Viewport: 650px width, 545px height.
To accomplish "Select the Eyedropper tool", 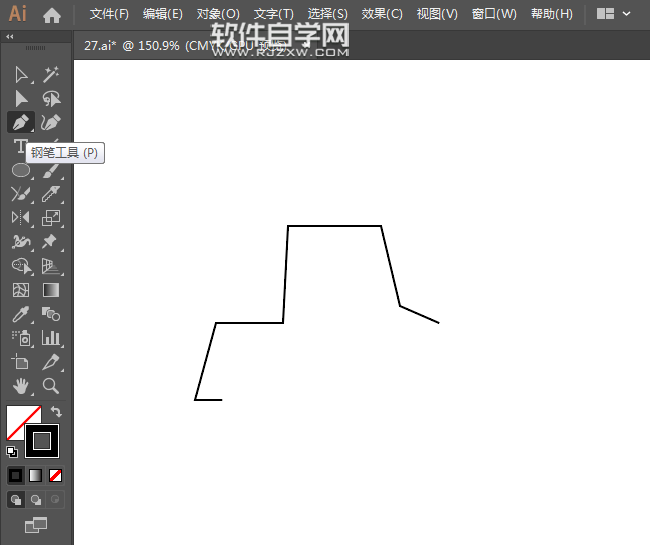I will [x=20, y=314].
